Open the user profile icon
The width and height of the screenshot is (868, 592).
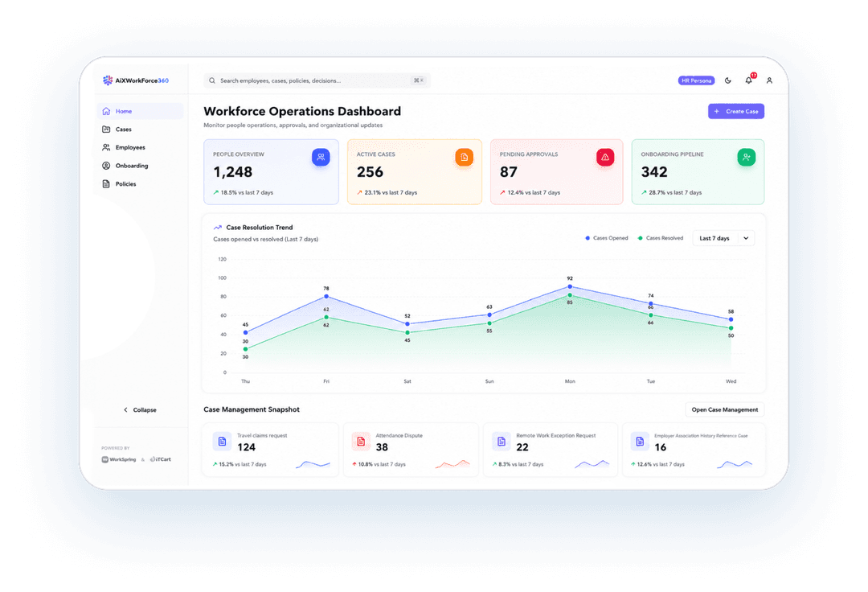[769, 80]
